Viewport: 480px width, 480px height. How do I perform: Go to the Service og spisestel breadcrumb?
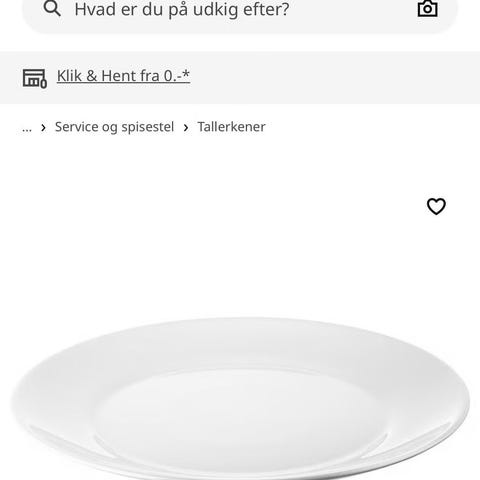pos(114,127)
